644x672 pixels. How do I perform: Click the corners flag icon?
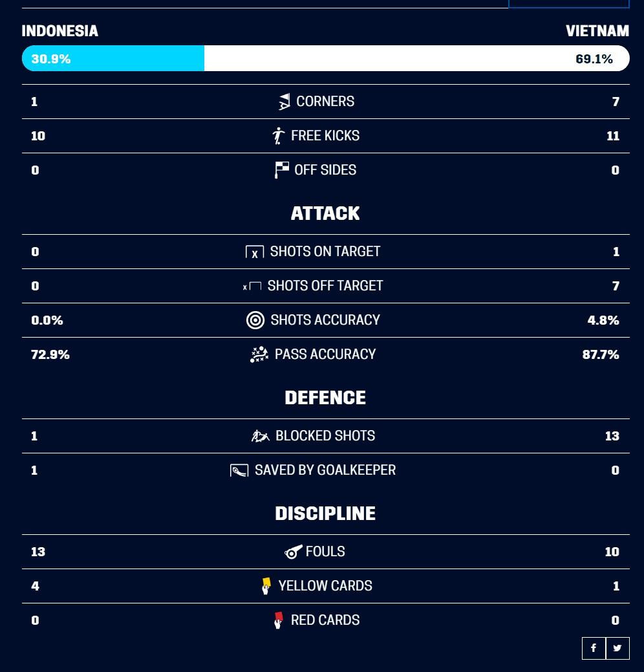pyautogui.click(x=284, y=102)
